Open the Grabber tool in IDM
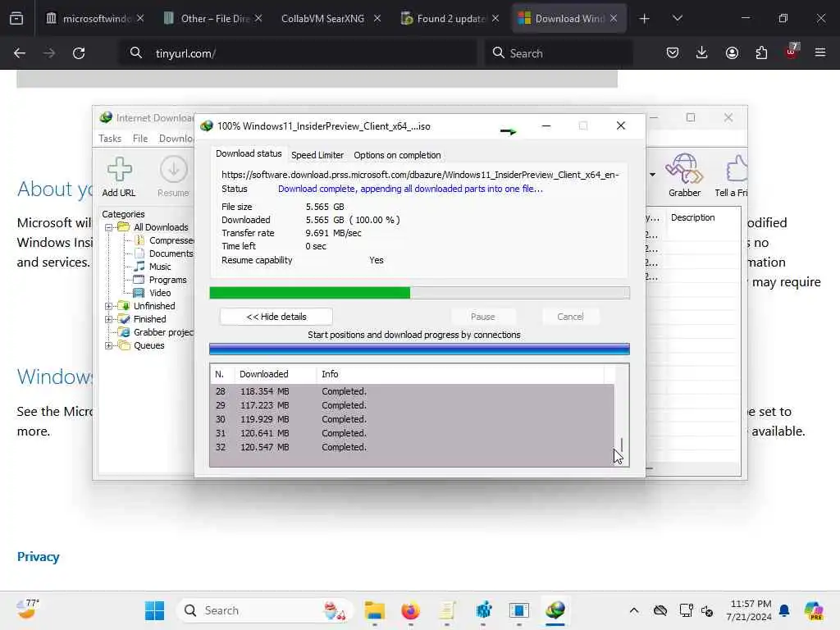Image resolution: width=840 pixels, height=630 pixels. (x=684, y=169)
